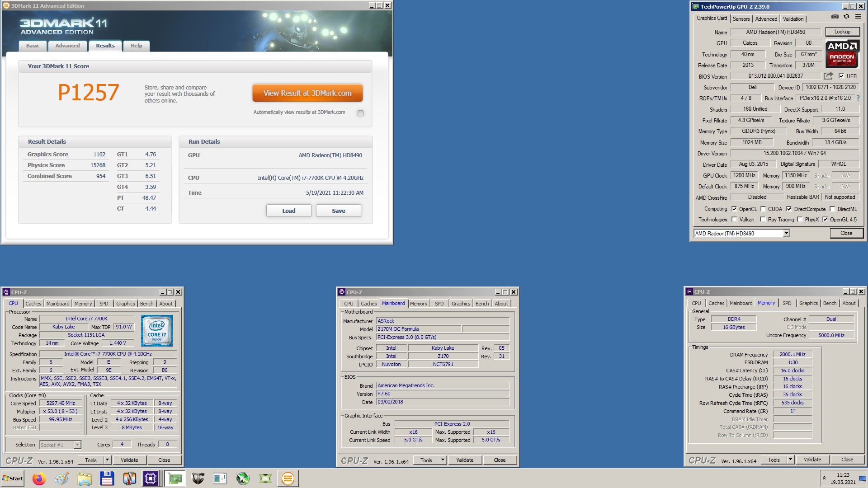Viewport: 868px width, 488px height.
Task: Toggle the DirectML checkbox
Action: [x=832, y=209]
